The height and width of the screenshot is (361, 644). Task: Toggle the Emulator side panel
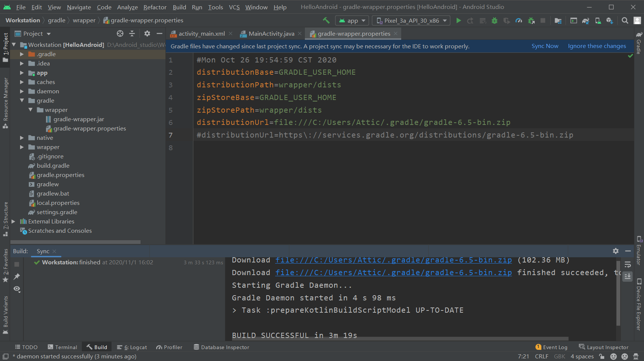(639, 251)
